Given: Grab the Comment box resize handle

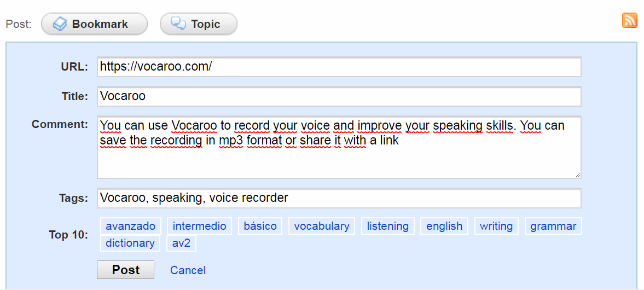Looking at the screenshot, I should pyautogui.click(x=577, y=175).
